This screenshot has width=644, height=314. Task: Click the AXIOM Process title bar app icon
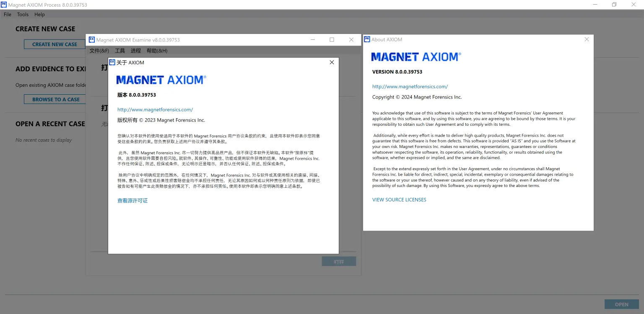[x=4, y=4]
